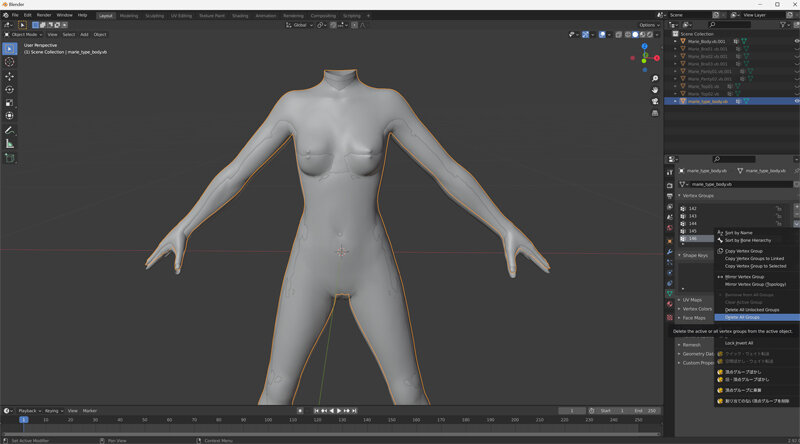
Task: Open Modifier properties wrench tab
Action: click(669, 252)
